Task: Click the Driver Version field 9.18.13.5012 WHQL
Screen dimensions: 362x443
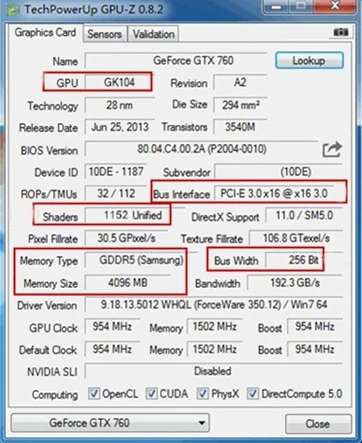Action: click(214, 305)
